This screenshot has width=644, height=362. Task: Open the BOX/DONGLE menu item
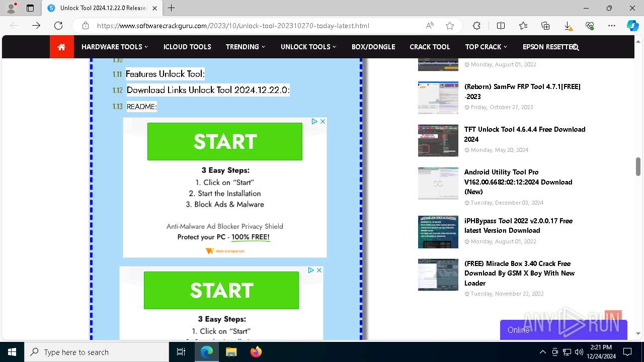373,47
